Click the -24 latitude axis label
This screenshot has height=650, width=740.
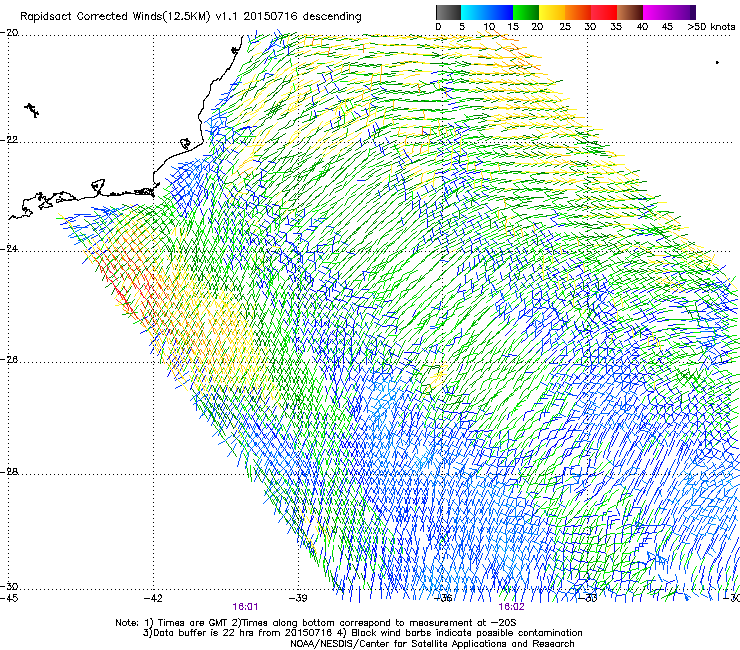pos(9,249)
